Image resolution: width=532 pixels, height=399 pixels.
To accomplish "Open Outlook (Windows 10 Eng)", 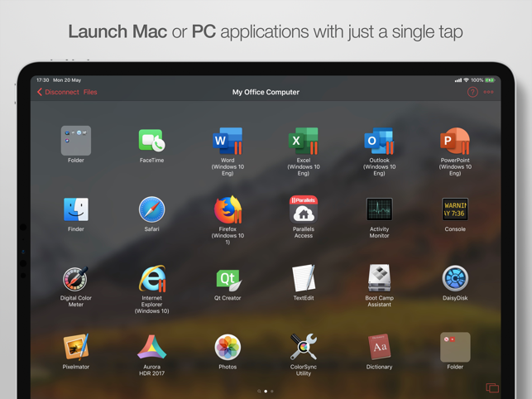I will click(x=379, y=141).
